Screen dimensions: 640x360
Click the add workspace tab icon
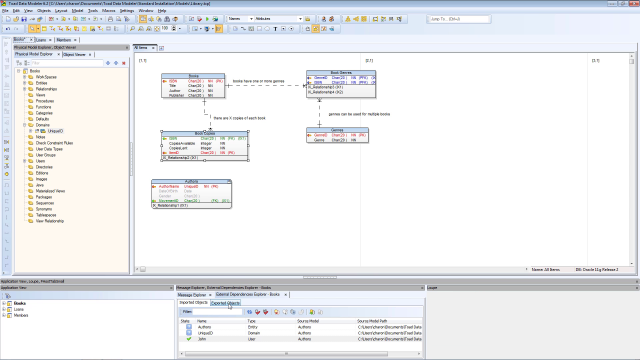(161, 48)
